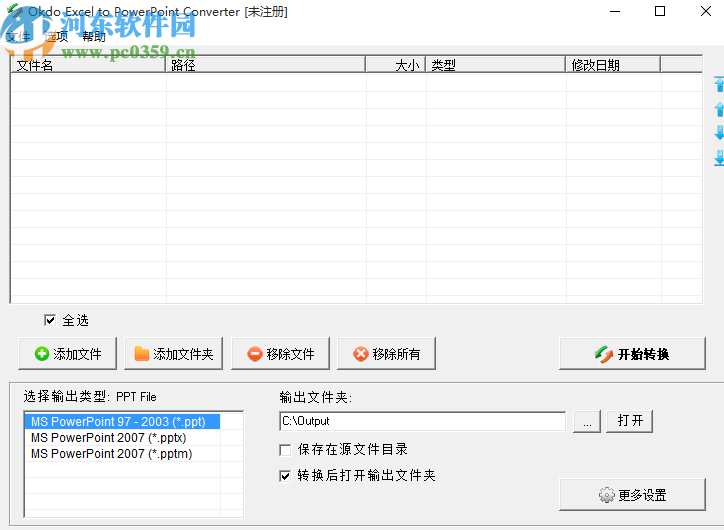Toggle the 全选 select-all checkbox

(50, 320)
